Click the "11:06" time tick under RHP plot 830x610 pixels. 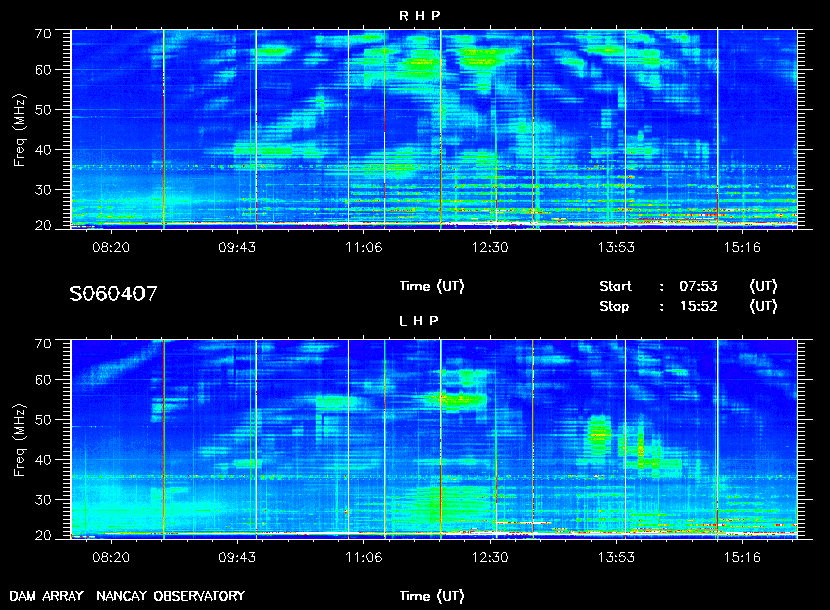(x=364, y=247)
